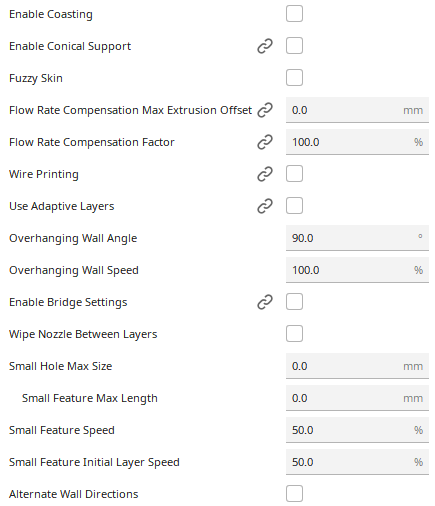Edit Small Feature Initial Layer Speed value

pyautogui.click(x=357, y=462)
